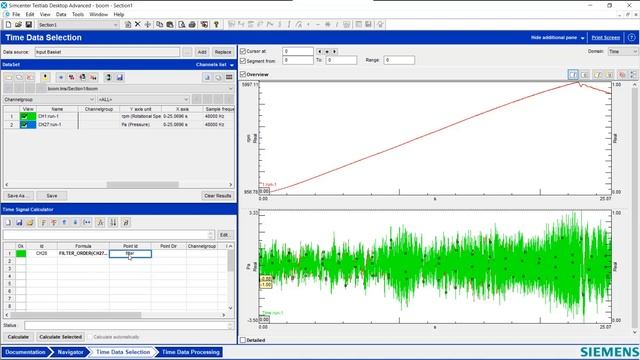Expand the Channels list dropdown arrow
Image resolution: width=640 pixels, height=360 pixels.
pos(232,65)
